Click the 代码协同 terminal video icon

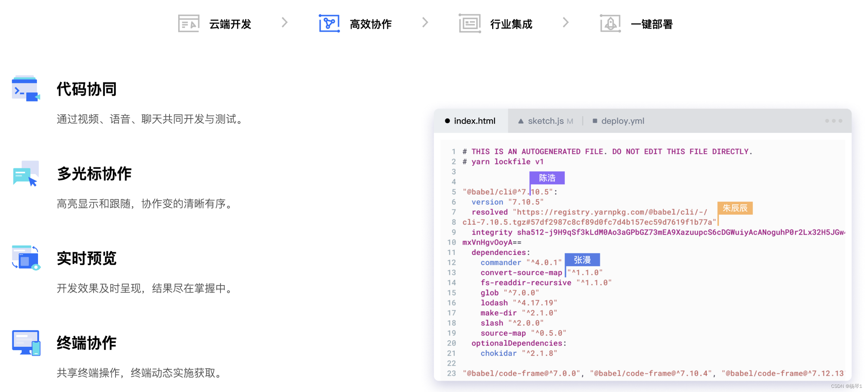pos(26,89)
